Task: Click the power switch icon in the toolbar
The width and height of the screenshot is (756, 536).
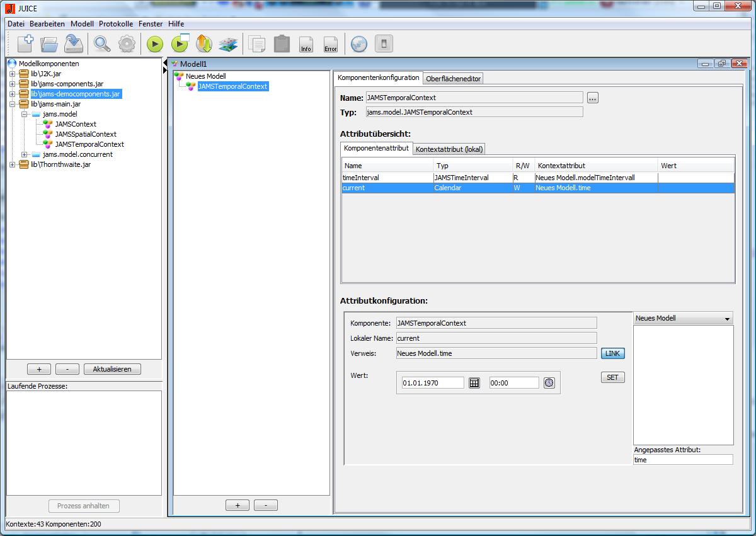Action: 384,44
